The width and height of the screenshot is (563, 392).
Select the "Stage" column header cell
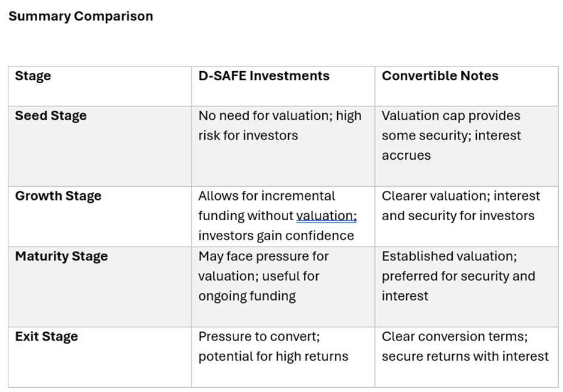pos(33,76)
